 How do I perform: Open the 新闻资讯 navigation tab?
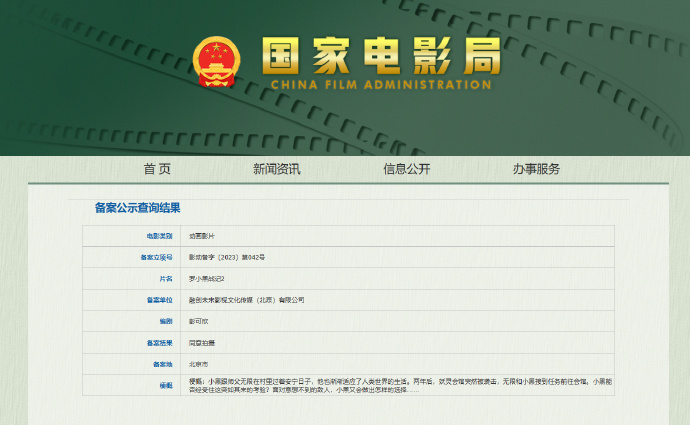click(277, 169)
